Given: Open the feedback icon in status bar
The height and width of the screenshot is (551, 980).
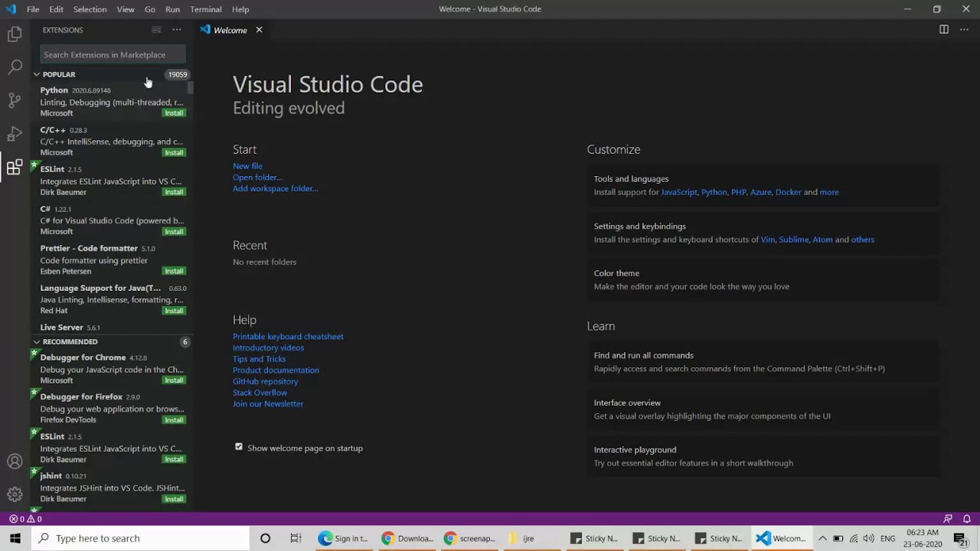Looking at the screenshot, I should (948, 519).
